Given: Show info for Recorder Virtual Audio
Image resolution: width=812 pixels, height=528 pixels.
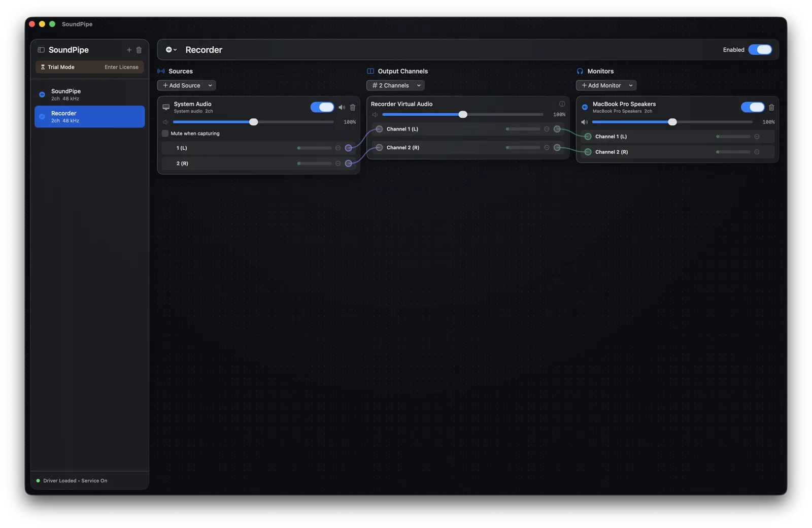Looking at the screenshot, I should [562, 104].
